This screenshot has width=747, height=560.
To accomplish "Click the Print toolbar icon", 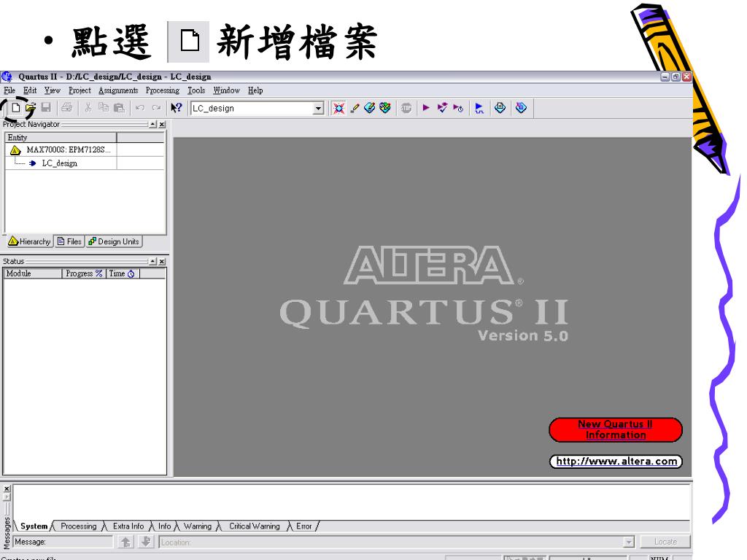I will pyautogui.click(x=66, y=108).
